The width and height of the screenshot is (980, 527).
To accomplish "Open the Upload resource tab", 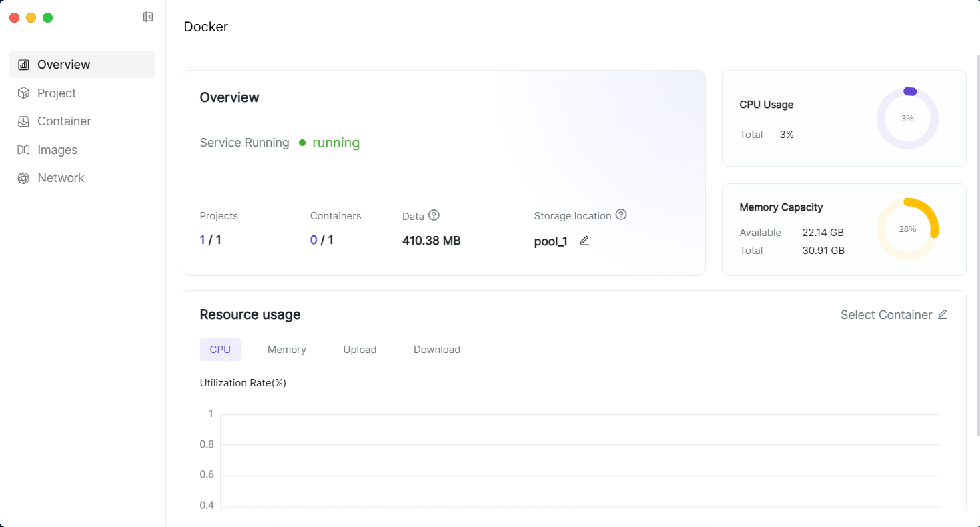I will pos(360,350).
